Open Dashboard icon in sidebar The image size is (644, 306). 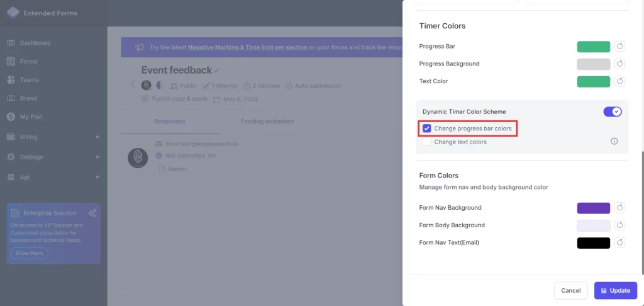11,43
